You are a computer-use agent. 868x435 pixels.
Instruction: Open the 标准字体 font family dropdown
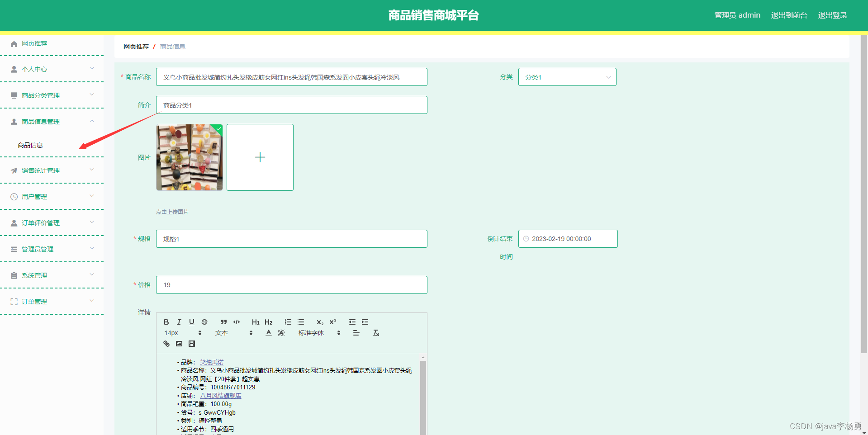pos(319,333)
